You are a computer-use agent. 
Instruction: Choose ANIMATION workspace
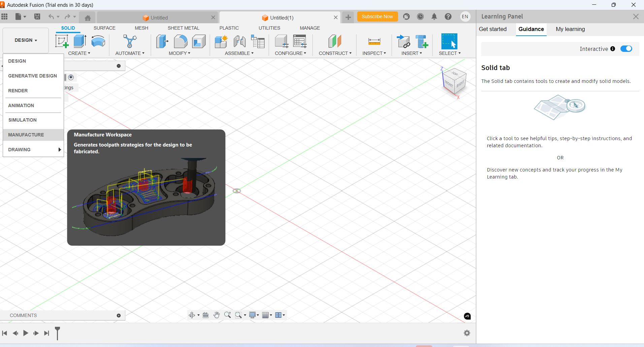pos(33,105)
